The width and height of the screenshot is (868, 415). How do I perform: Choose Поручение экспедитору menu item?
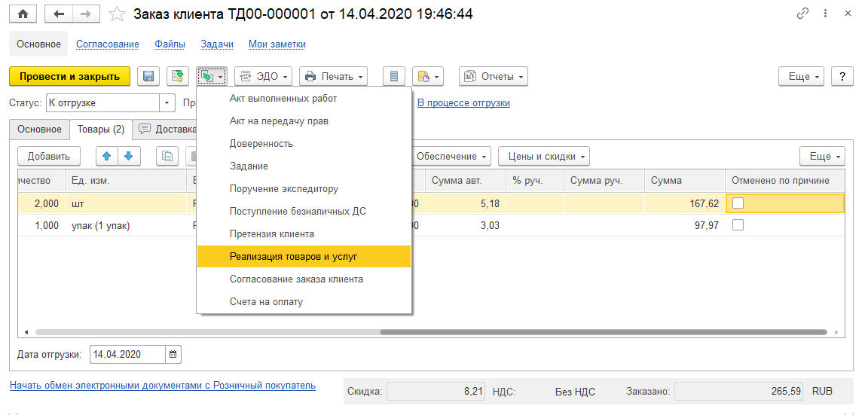[x=304, y=189]
